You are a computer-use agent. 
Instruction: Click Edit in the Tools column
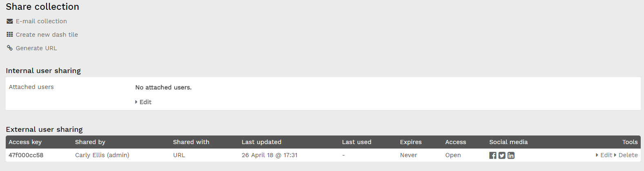604,155
